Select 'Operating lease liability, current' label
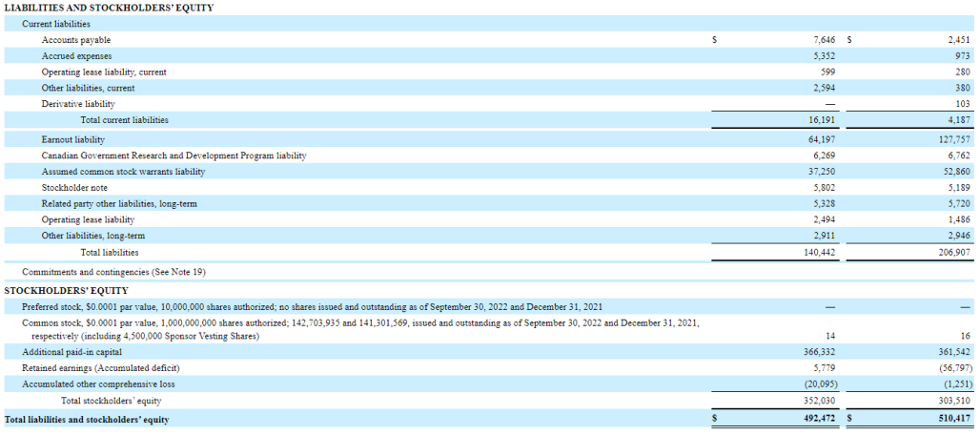The width and height of the screenshot is (980, 435). (104, 72)
